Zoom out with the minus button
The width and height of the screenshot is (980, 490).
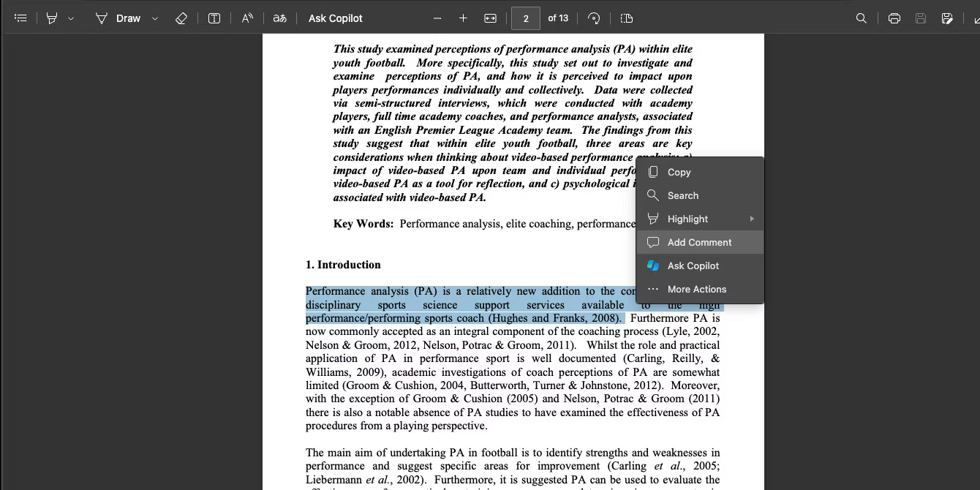[x=437, y=18]
